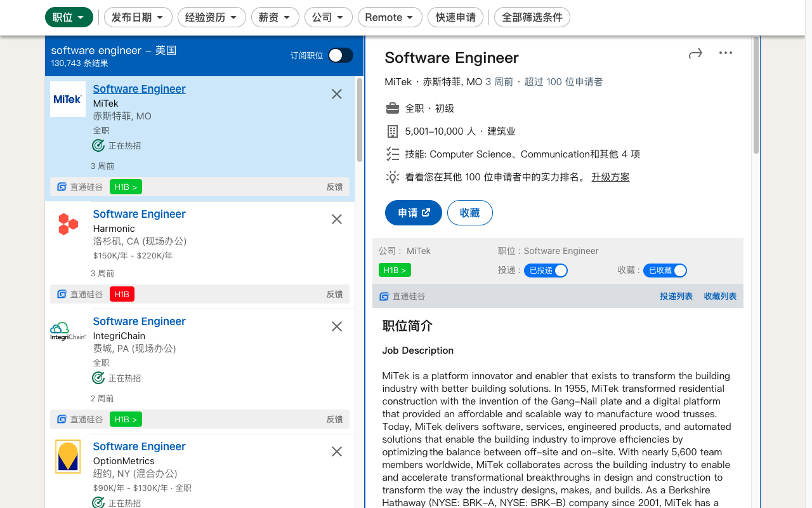Toggle the 订阅职位 job alert switch
Image resolution: width=812 pixels, height=508 pixels.
pos(341,55)
